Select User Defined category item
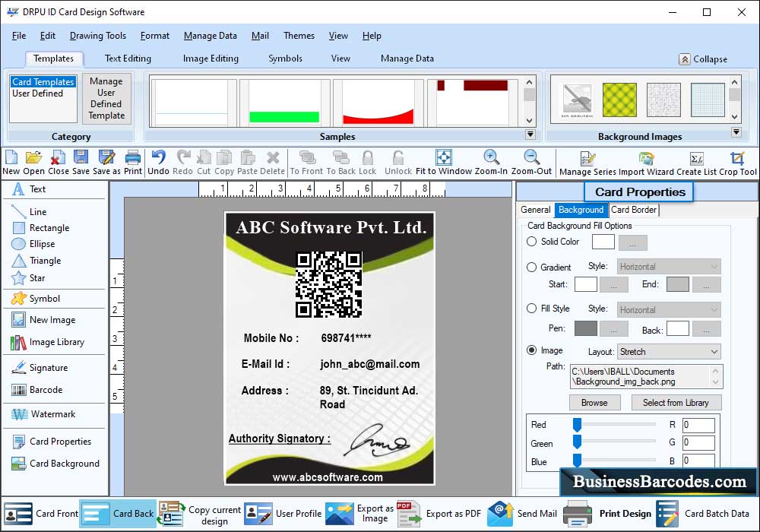 point(37,93)
